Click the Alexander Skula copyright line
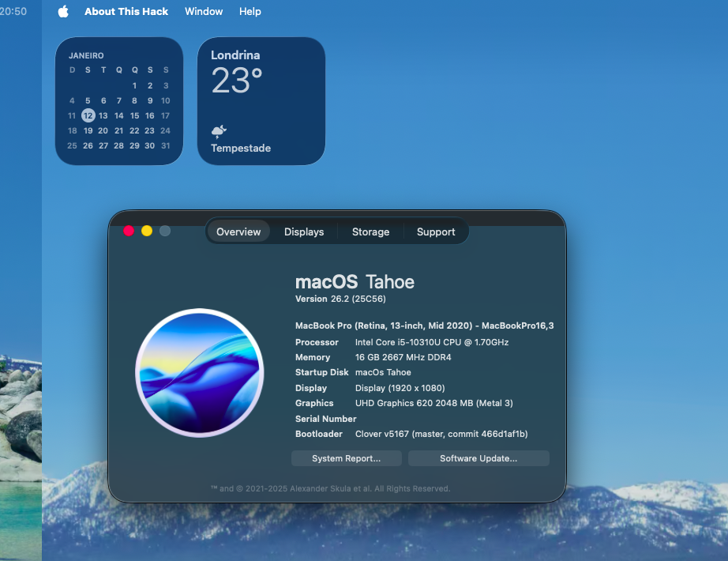728x561 pixels. (x=330, y=488)
